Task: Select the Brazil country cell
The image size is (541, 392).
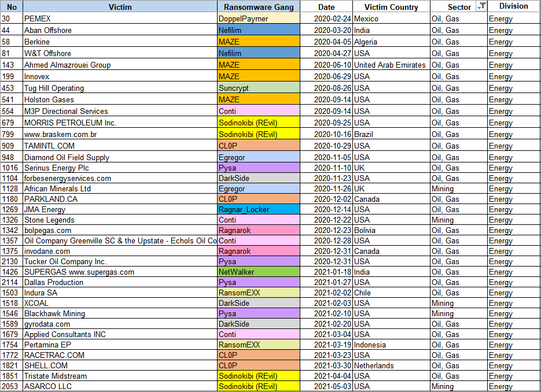Action: [x=391, y=134]
